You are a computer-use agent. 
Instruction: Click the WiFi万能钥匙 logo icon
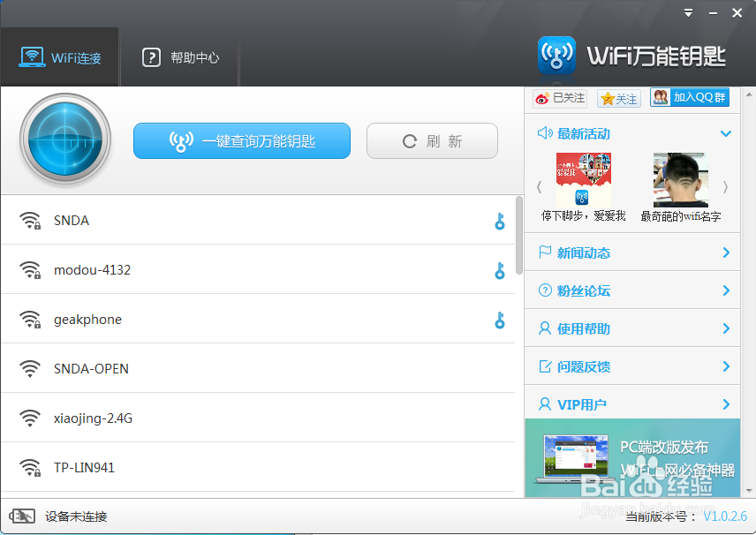(557, 55)
